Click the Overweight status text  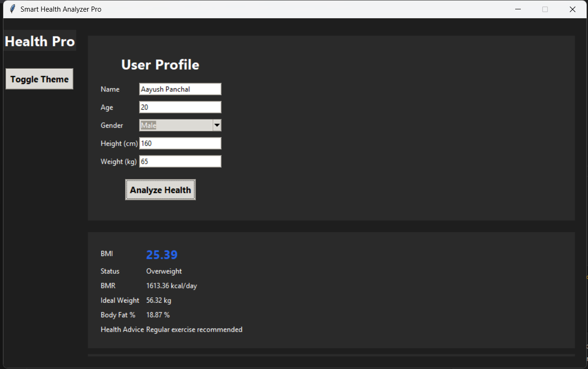pos(164,271)
